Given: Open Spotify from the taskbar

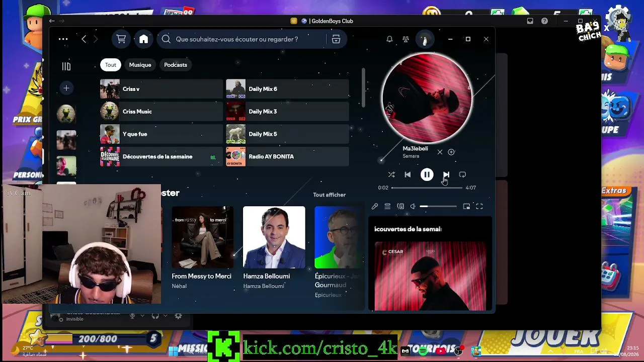Looking at the screenshot, I should pos(424,350).
